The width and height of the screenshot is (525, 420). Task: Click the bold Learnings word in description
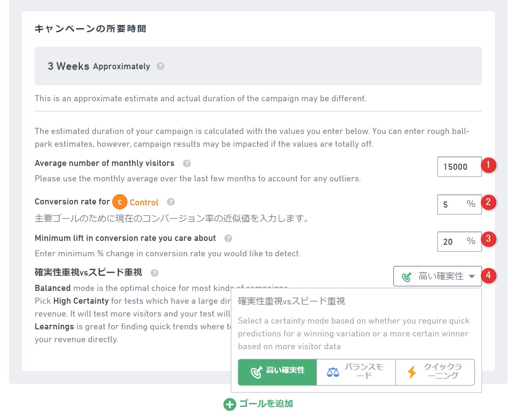click(54, 326)
